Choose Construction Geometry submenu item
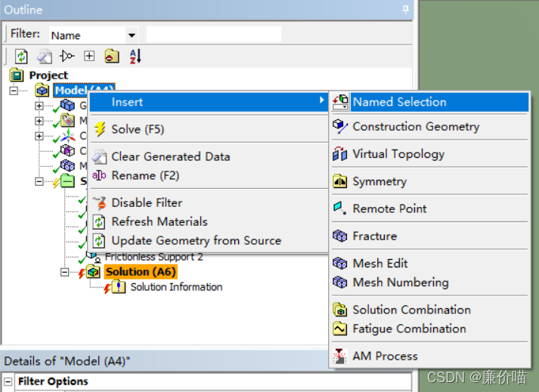The width and height of the screenshot is (539, 392). (x=430, y=127)
